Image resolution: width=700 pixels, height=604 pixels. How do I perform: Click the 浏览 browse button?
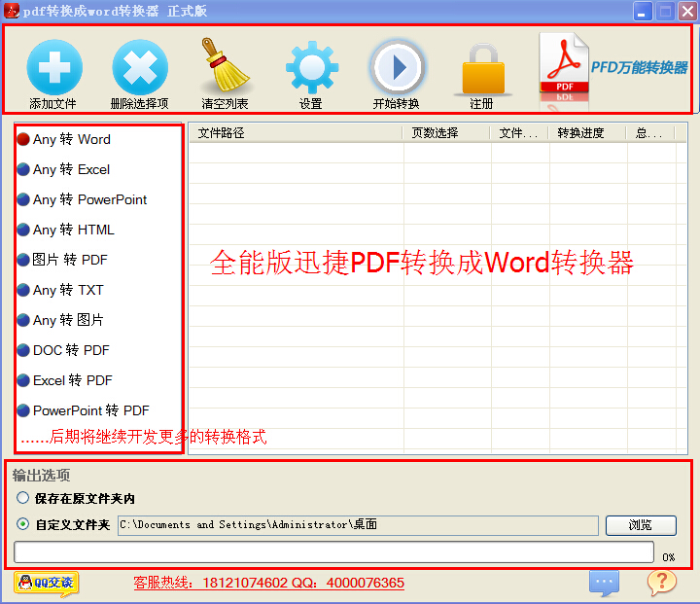[641, 525]
